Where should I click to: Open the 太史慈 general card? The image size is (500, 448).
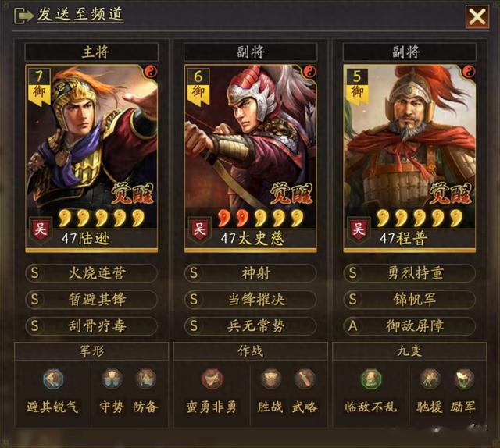point(251,158)
